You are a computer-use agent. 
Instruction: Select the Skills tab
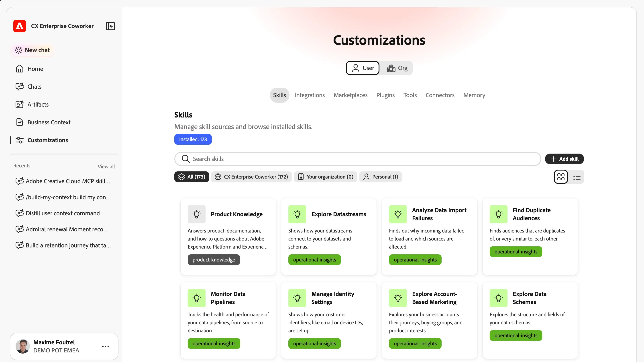coord(279,95)
